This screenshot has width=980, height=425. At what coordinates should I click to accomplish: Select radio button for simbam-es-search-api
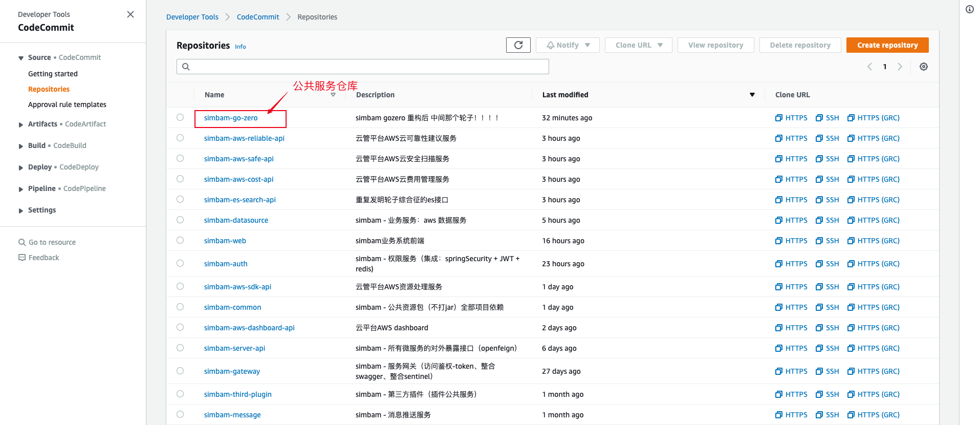tap(180, 199)
